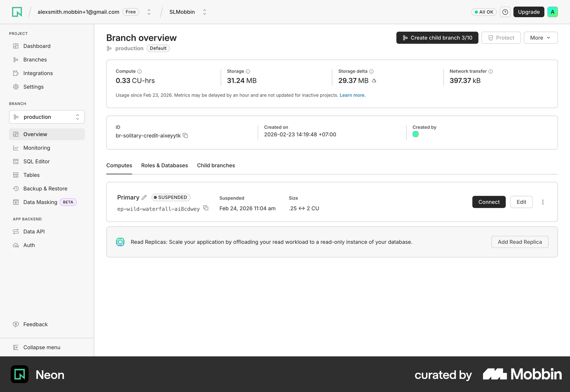Click the Connect button
This screenshot has width=570, height=392.
click(489, 202)
